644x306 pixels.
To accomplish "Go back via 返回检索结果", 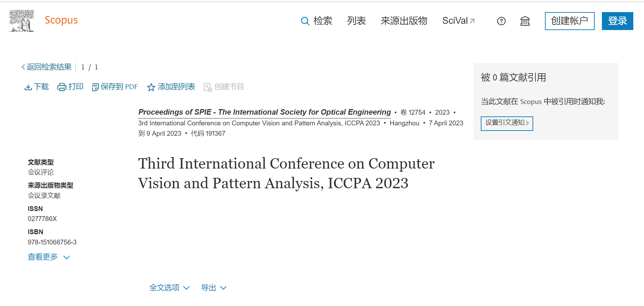I will tap(47, 67).
